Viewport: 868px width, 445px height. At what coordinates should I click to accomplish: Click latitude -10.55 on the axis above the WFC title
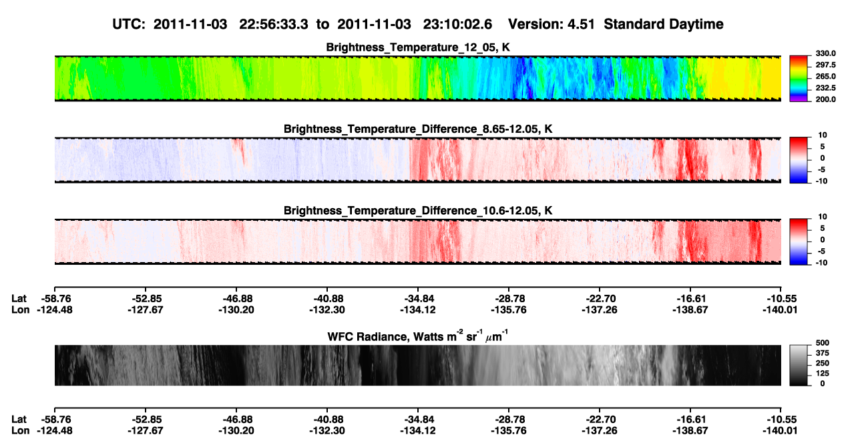781,299
